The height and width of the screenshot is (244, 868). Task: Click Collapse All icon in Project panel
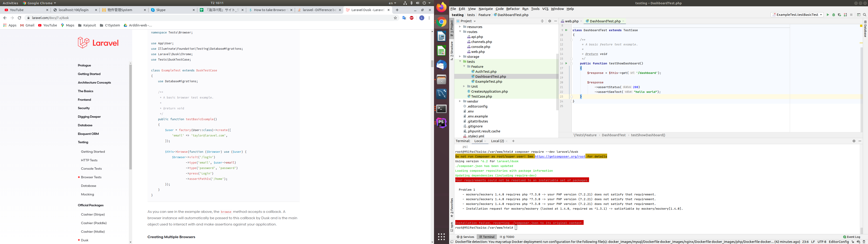point(542,21)
